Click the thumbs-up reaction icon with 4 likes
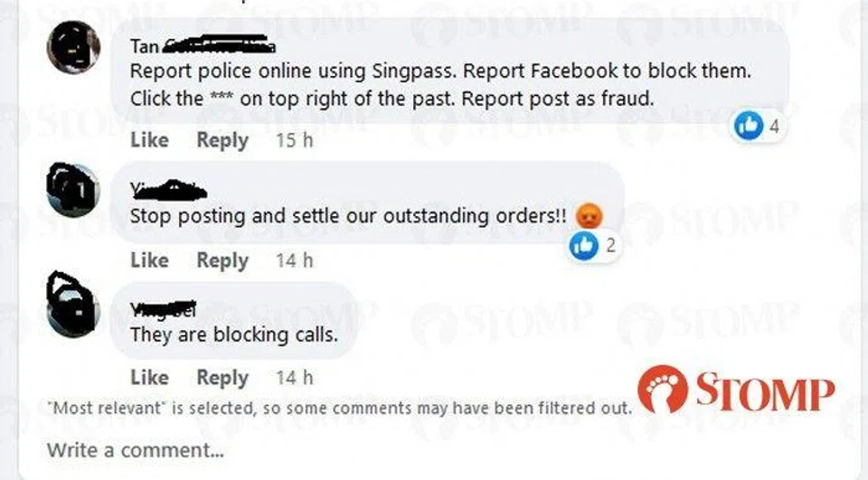Image resolution: width=868 pixels, height=480 pixels. tap(749, 125)
